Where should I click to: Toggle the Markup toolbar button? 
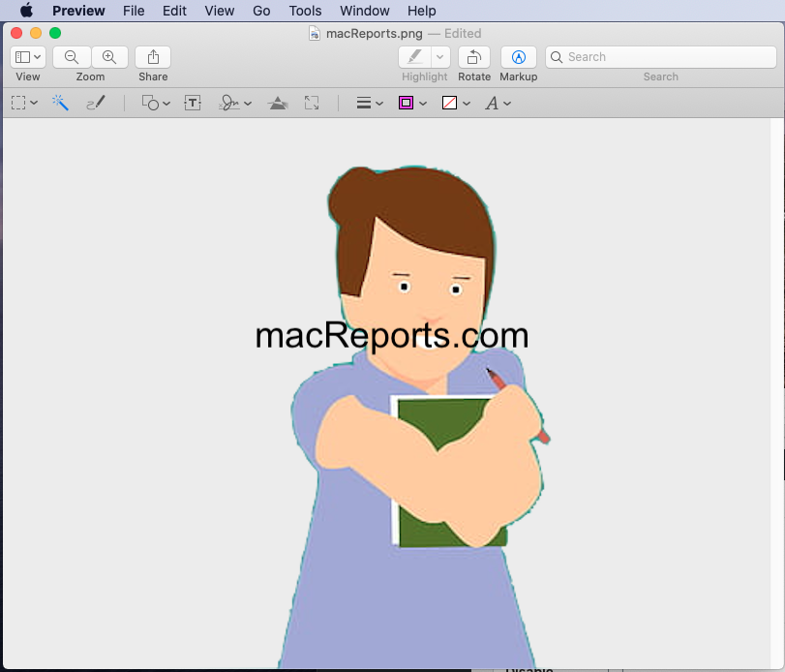coord(519,57)
